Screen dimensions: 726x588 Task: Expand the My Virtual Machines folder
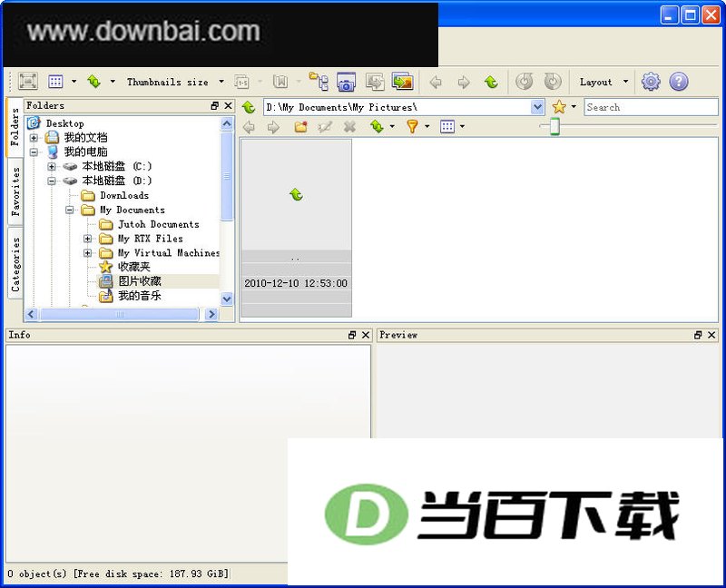87,253
